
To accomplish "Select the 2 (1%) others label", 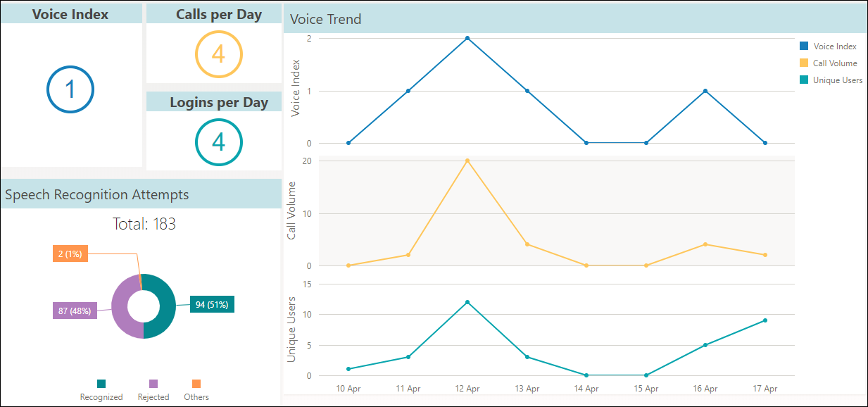I will [x=70, y=253].
